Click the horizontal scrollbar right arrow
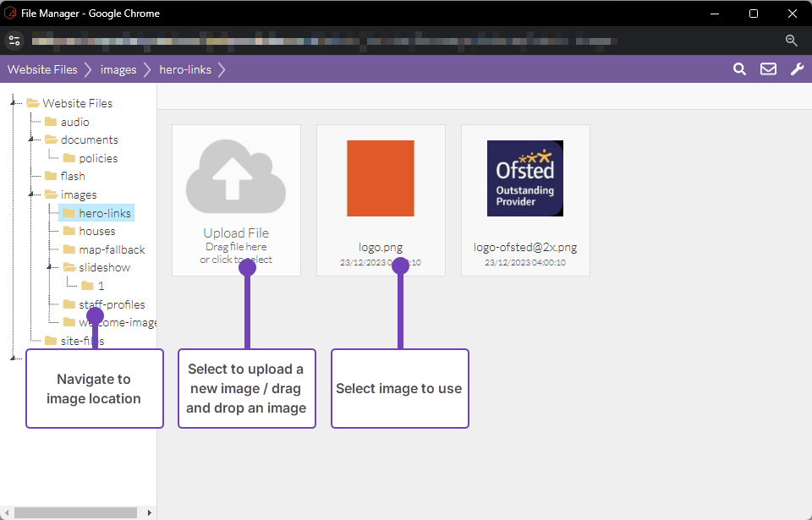812x520 pixels. coord(150,512)
